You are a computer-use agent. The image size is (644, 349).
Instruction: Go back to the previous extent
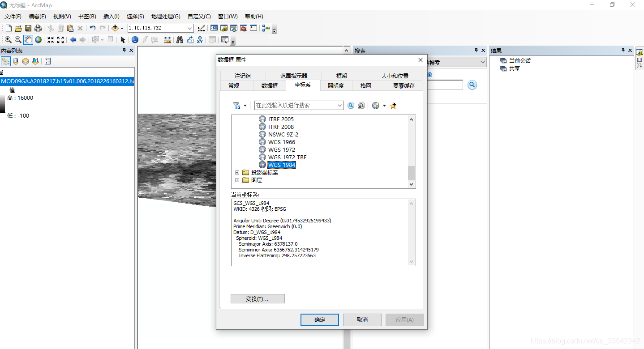(x=73, y=40)
